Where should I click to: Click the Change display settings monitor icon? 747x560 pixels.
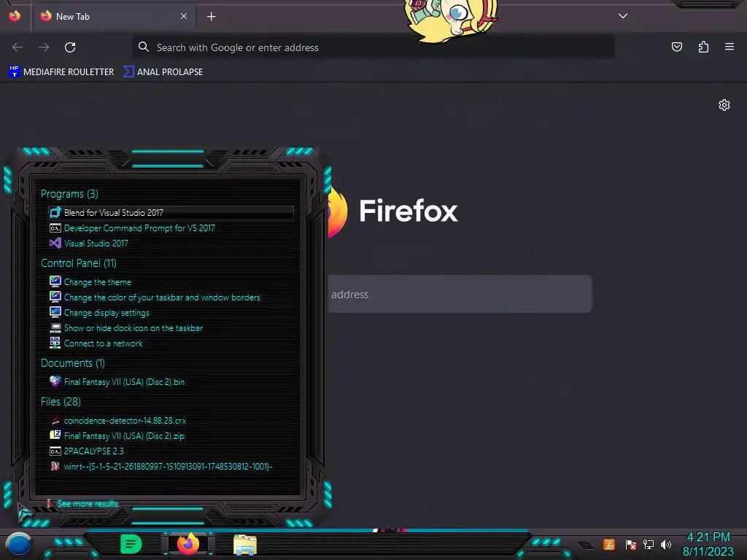[x=55, y=312]
